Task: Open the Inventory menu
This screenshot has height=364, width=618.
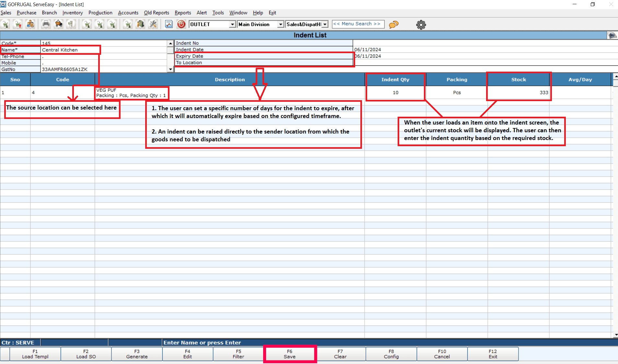Action: click(73, 13)
